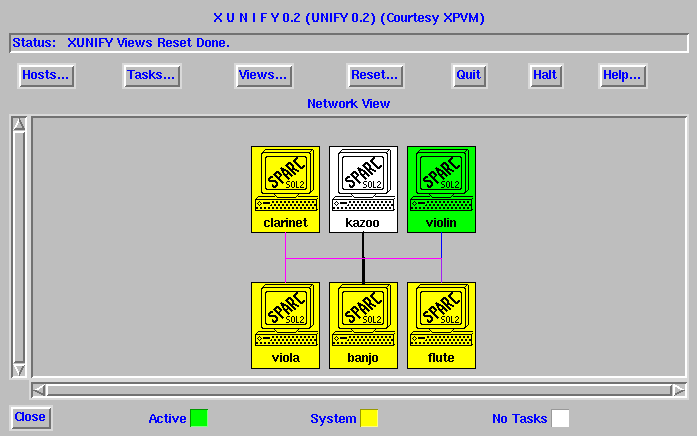Select the kazoo host icon
The width and height of the screenshot is (697, 436).
(363, 189)
